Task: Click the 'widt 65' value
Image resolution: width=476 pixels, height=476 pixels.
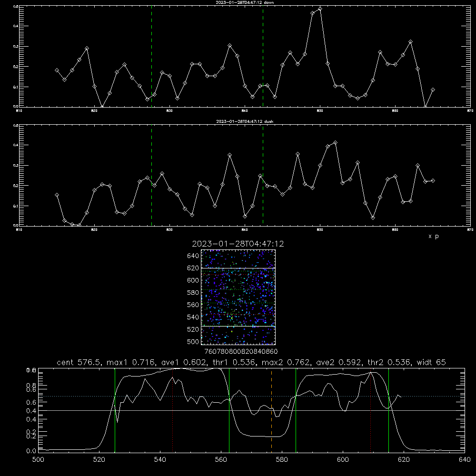Action: tap(431, 362)
